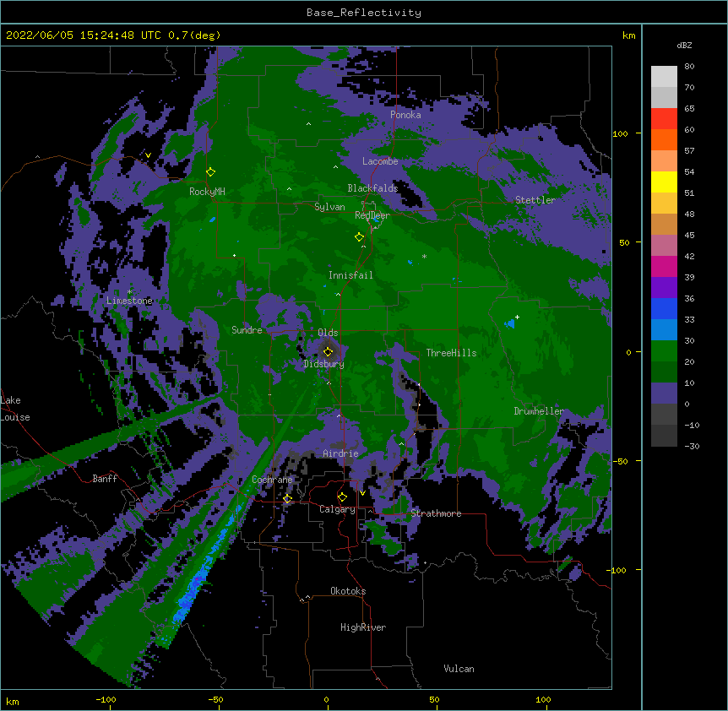
Task: Click the 100 tick on the right axis
Action: 620,133
